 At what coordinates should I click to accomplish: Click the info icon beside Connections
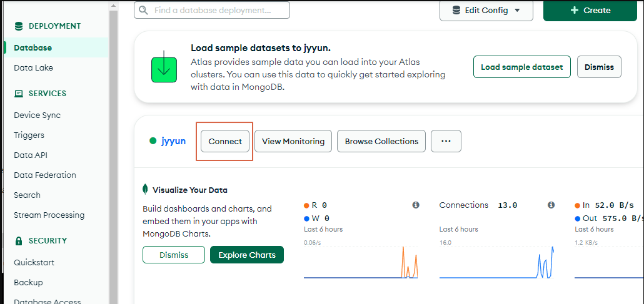pyautogui.click(x=551, y=205)
